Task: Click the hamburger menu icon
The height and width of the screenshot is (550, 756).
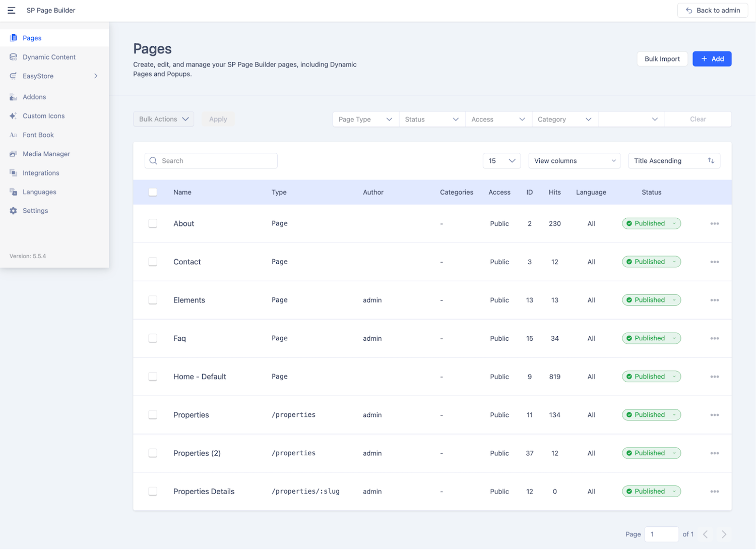Action: point(11,10)
